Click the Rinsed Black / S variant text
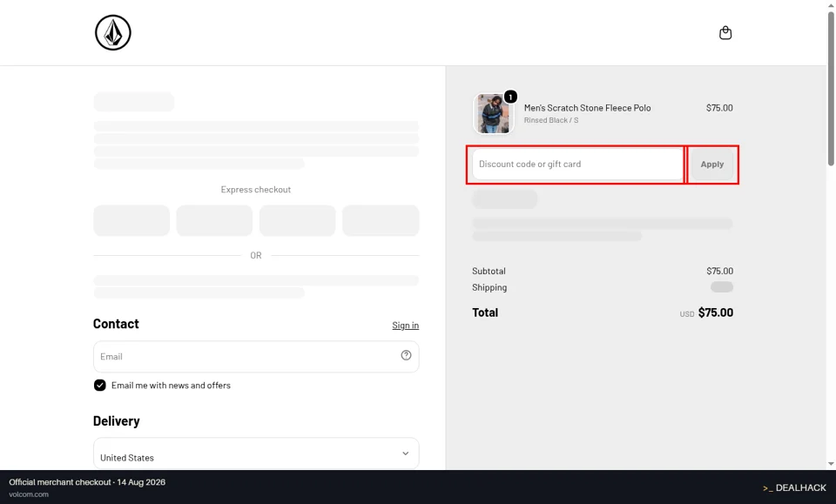This screenshot has width=836, height=504. coord(550,120)
